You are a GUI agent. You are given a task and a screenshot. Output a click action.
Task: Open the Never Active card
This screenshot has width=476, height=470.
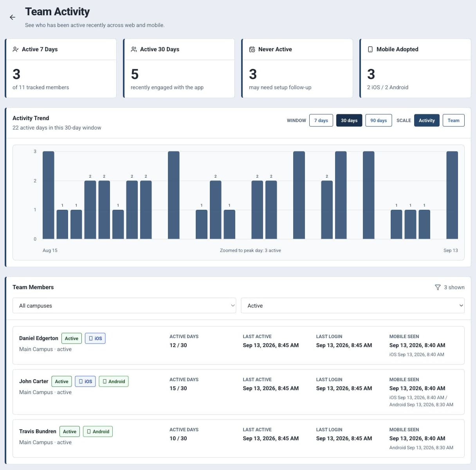point(297,68)
